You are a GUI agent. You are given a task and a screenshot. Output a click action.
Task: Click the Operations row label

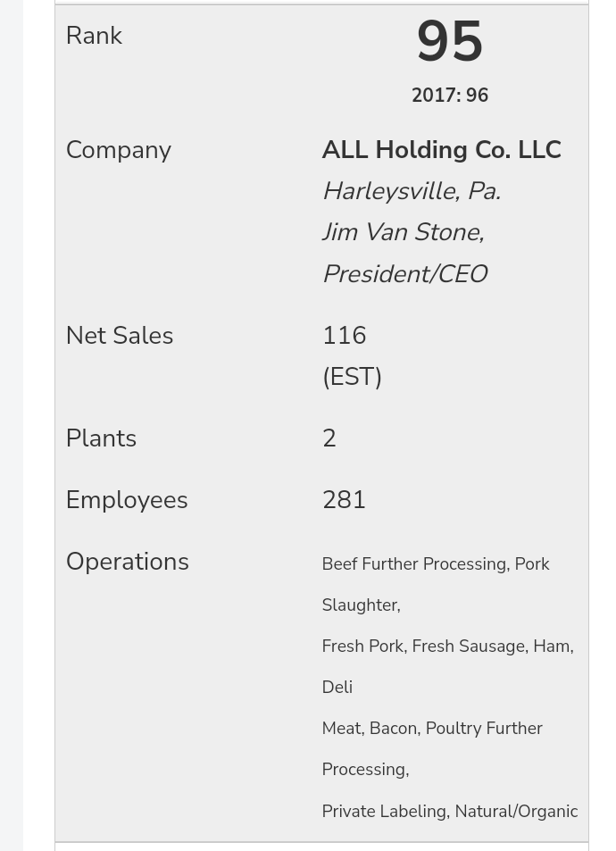point(127,562)
